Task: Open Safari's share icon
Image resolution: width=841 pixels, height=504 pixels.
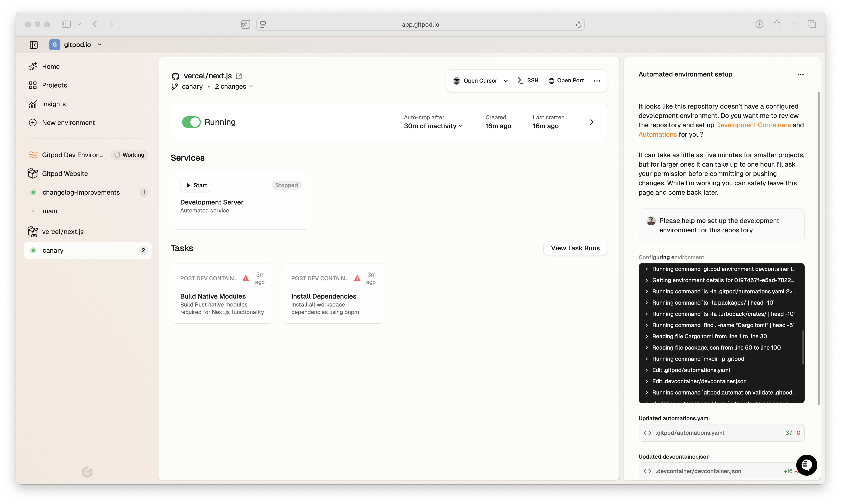Action: pyautogui.click(x=776, y=24)
